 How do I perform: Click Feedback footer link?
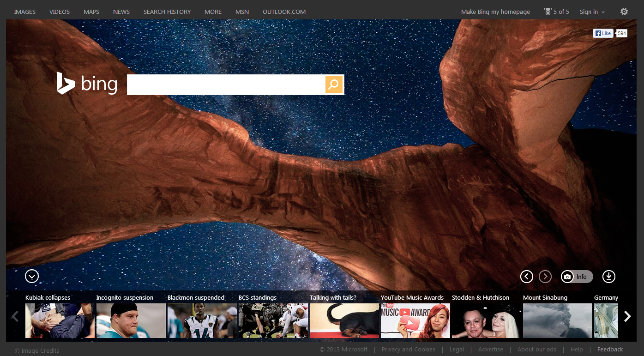610,350
